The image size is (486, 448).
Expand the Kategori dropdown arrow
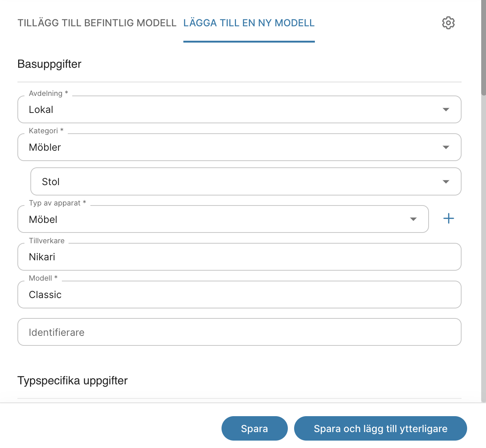(x=446, y=147)
